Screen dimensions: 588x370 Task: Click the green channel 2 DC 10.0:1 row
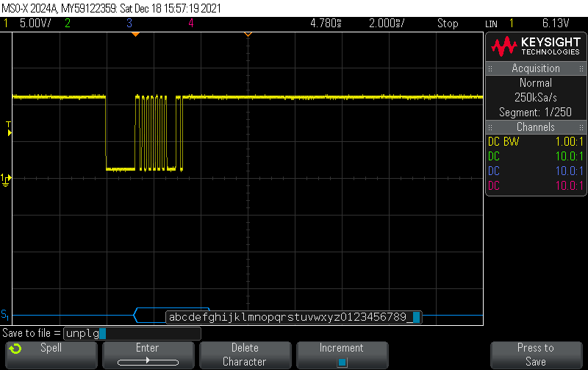coord(536,157)
